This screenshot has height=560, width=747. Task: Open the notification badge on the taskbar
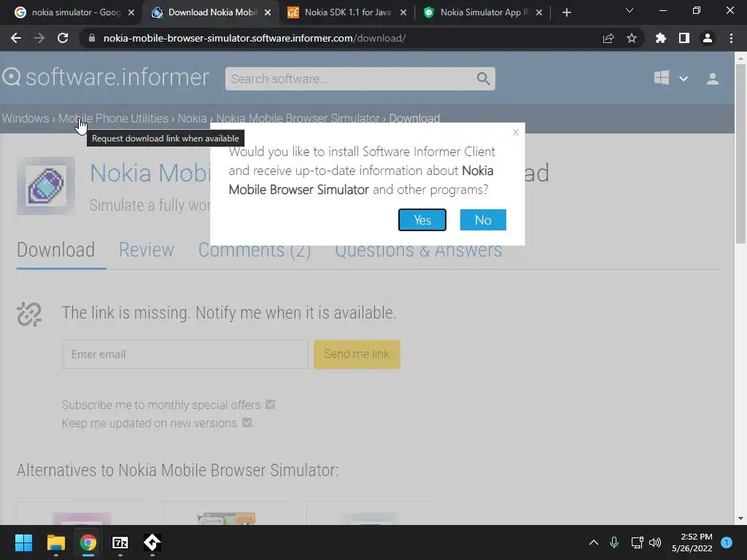pyautogui.click(x=727, y=542)
